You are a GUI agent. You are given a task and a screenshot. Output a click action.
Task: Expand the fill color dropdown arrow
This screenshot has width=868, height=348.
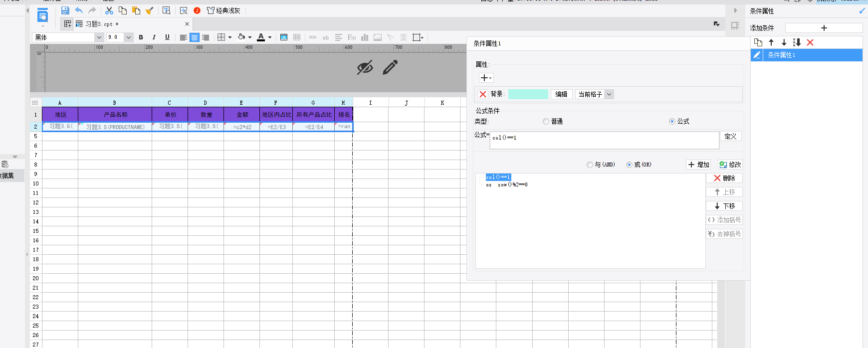(x=250, y=37)
